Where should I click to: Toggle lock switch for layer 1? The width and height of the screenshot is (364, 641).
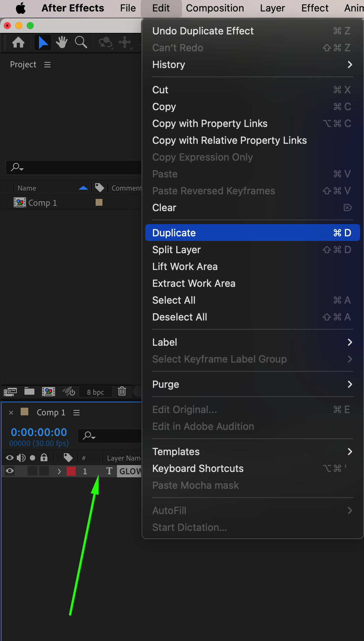tap(44, 471)
